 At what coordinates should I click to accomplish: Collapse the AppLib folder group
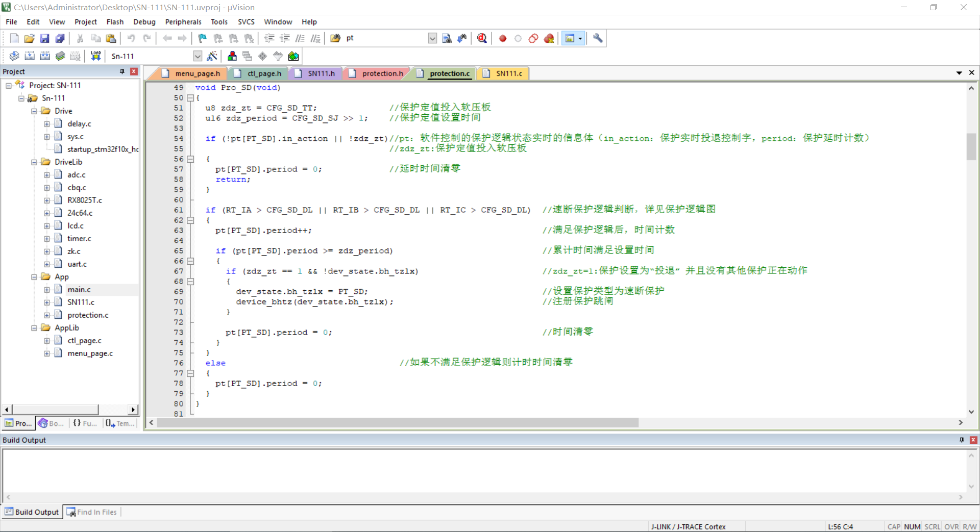pos(34,328)
